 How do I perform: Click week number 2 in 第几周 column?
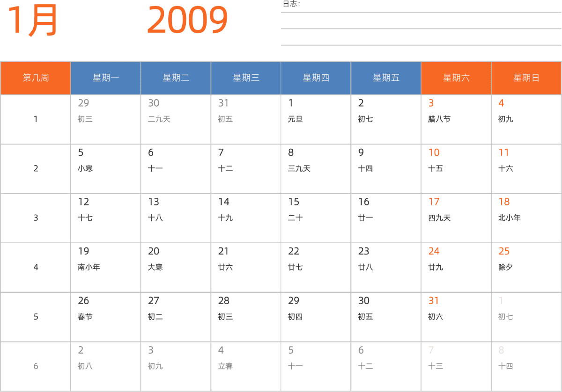click(x=36, y=169)
